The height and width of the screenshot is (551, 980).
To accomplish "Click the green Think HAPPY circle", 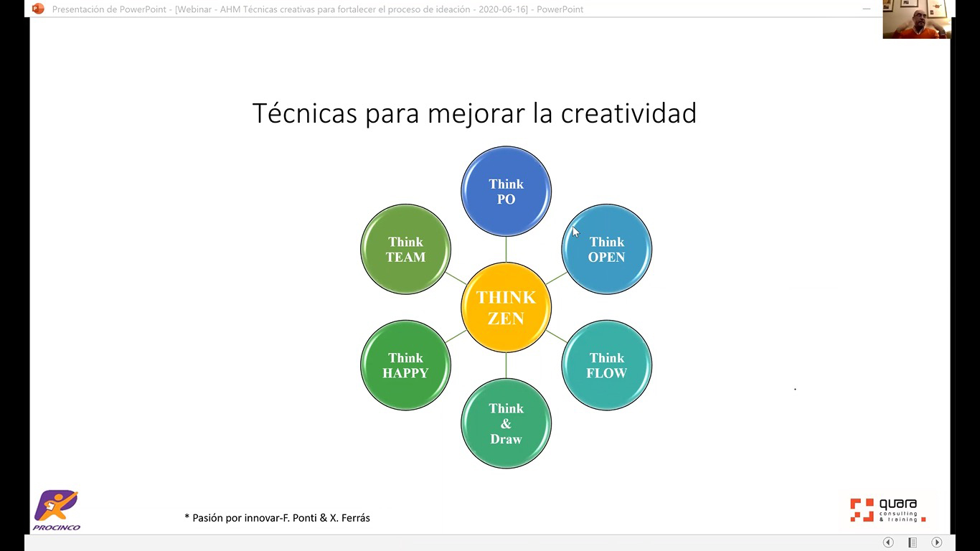I will point(405,365).
